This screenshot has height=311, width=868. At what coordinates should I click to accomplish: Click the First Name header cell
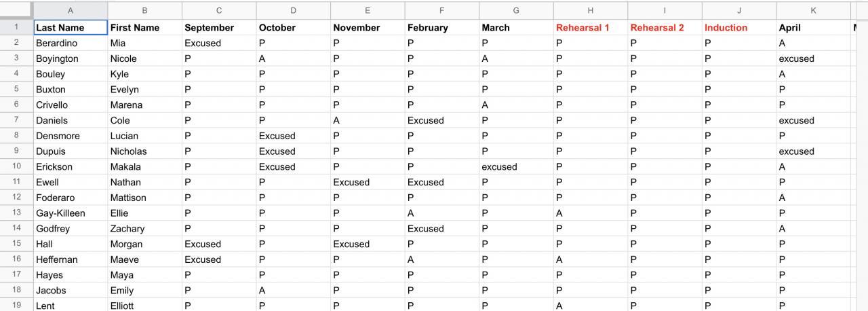[x=144, y=28]
